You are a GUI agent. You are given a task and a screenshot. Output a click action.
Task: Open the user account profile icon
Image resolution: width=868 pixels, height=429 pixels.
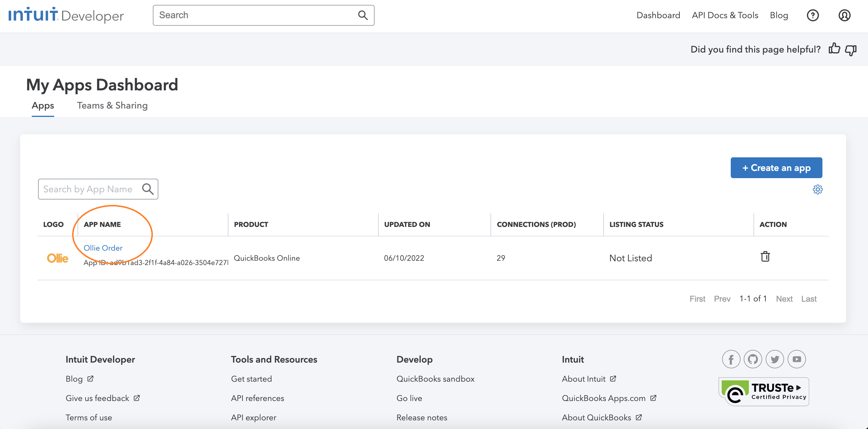844,16
